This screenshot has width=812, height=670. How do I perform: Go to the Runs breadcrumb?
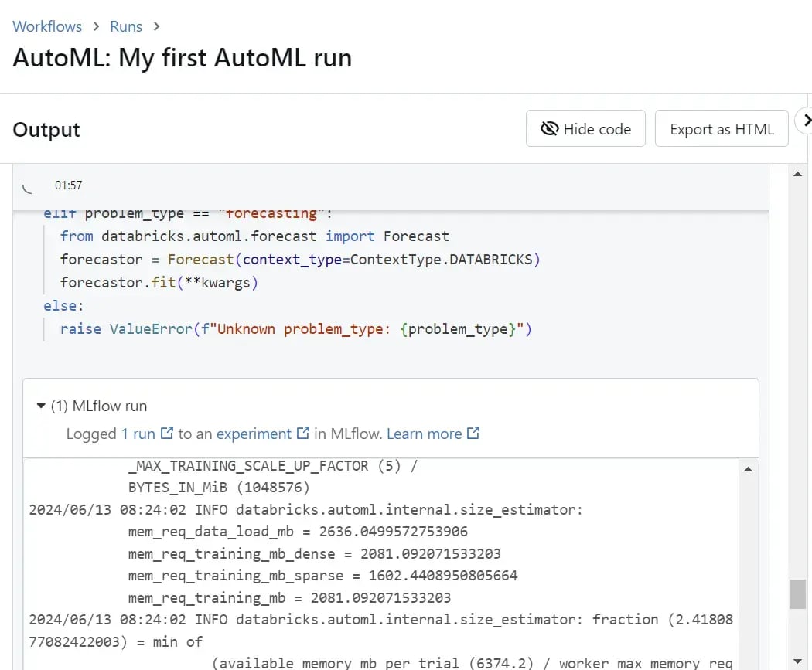[x=126, y=27]
